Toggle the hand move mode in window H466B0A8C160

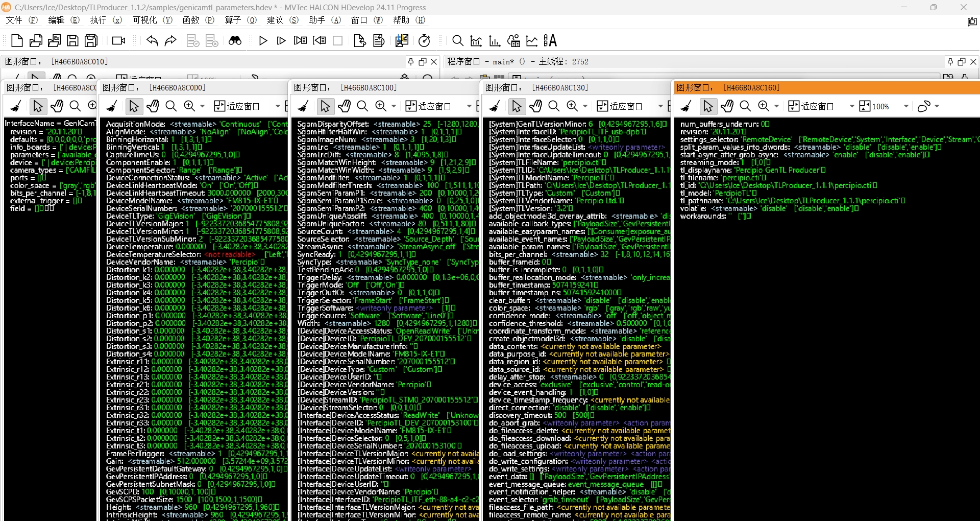pos(727,106)
